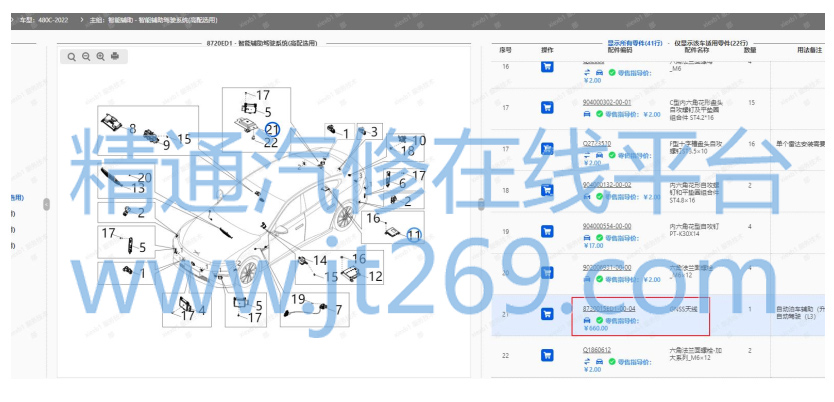The height and width of the screenshot is (402, 834).
Task: Open part number link 8720015ED1-00-04
Action: pos(609,308)
